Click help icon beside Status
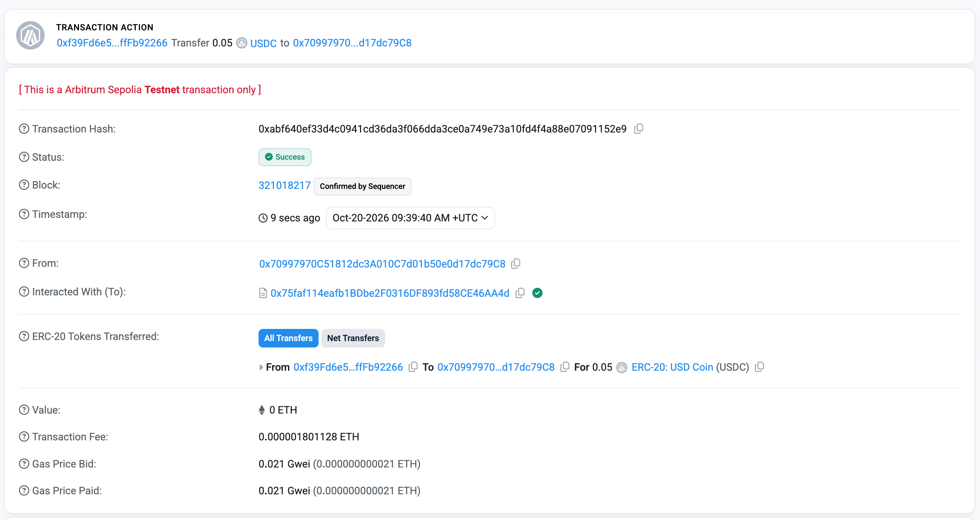Image resolution: width=980 pixels, height=520 pixels. [x=24, y=157]
